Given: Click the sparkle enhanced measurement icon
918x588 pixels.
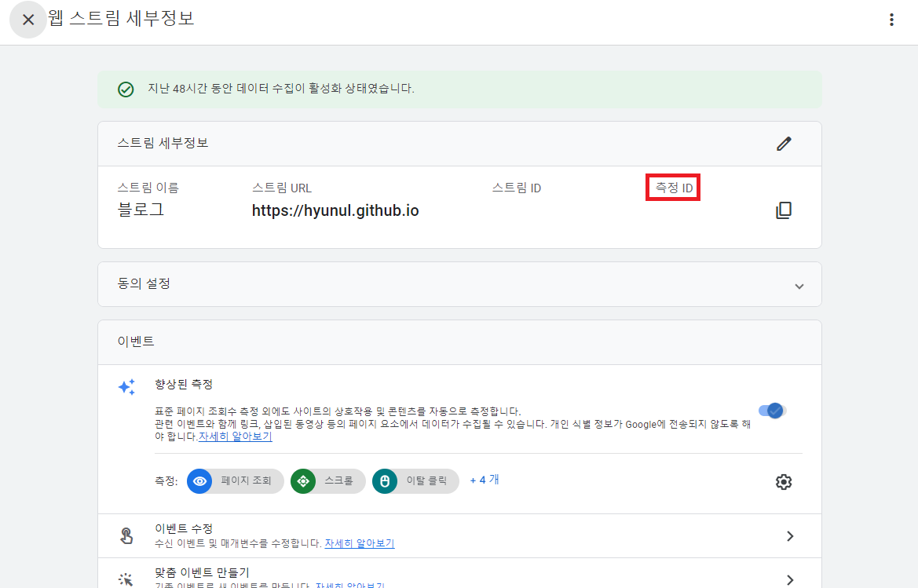Looking at the screenshot, I should (x=126, y=388).
